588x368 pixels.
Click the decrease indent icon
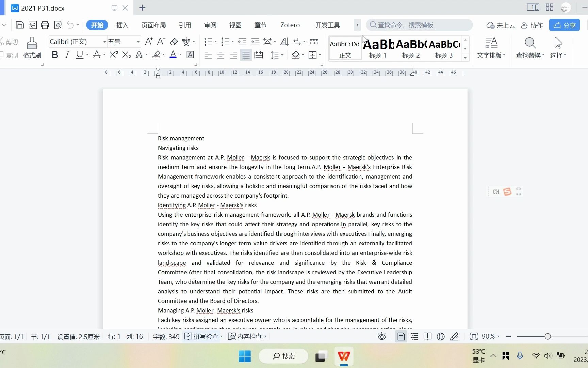[242, 42]
